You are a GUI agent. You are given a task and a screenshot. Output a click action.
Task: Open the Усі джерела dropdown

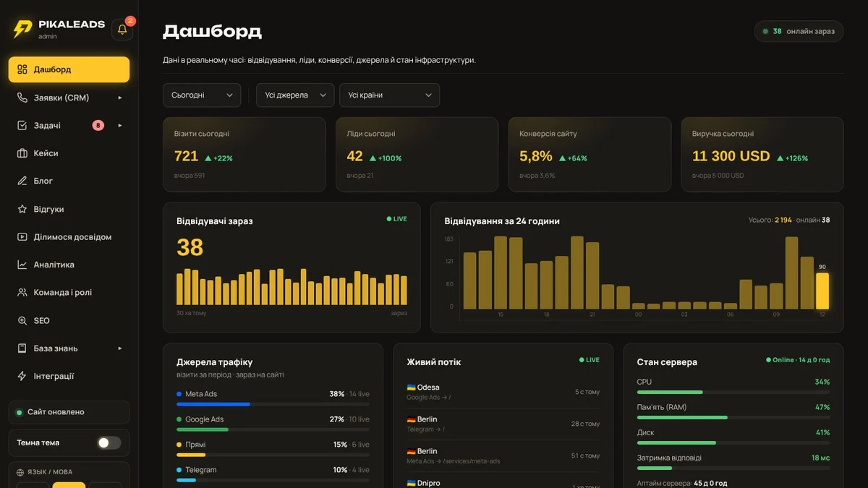click(x=295, y=95)
